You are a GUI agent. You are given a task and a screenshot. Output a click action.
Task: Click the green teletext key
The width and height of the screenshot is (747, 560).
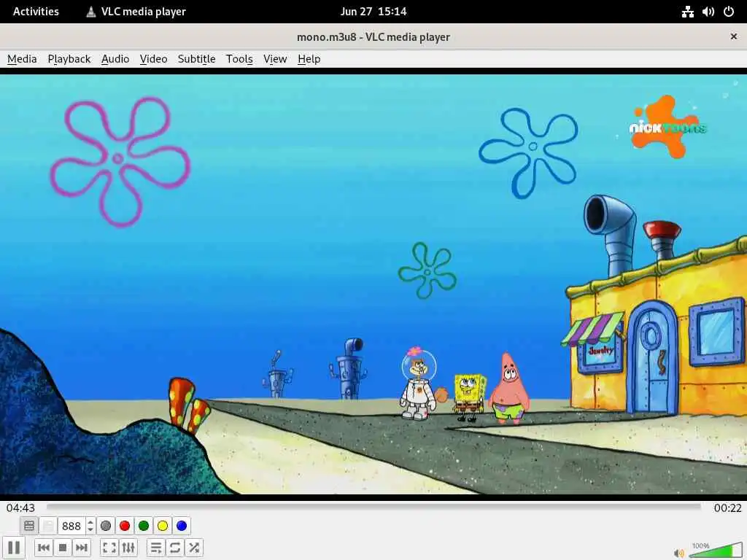pos(144,526)
